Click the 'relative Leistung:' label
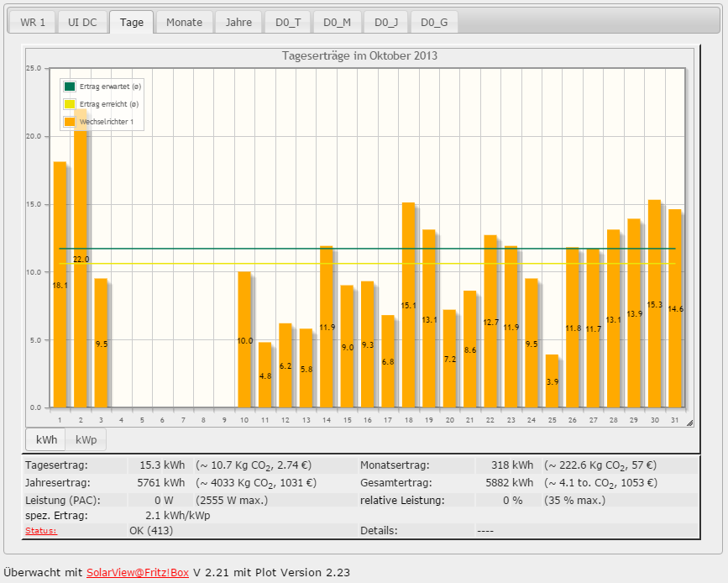Image resolution: width=728 pixels, height=583 pixels. tap(402, 501)
